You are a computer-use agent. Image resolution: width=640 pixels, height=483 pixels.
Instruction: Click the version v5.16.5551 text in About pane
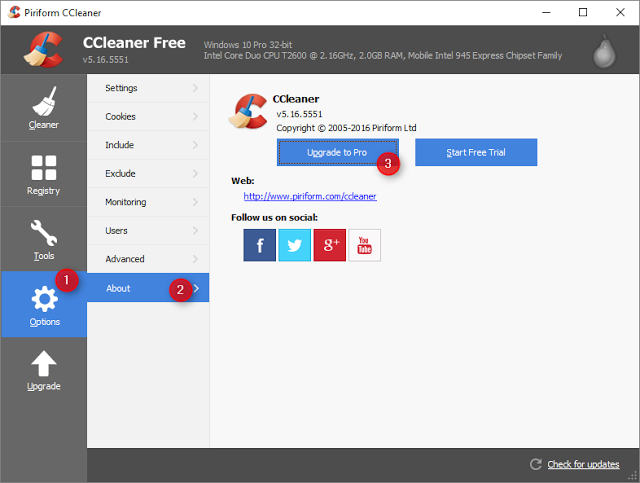coord(299,114)
